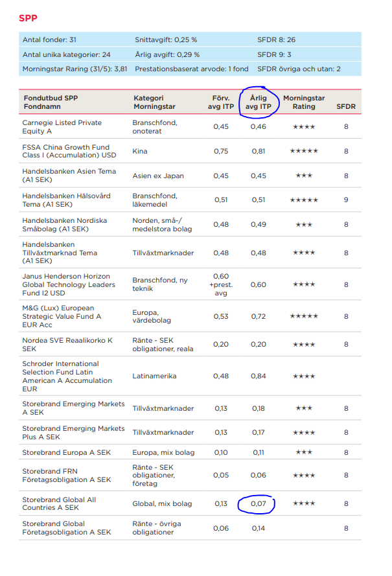This screenshot has width=392, height=576.
Task: Click the Morningstar Rating column header
Action: click(x=304, y=102)
